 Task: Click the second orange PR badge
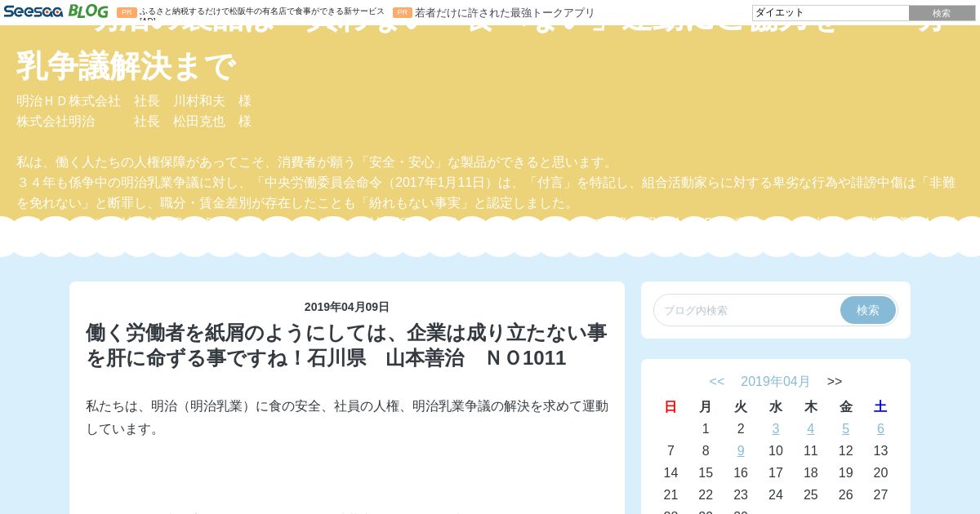click(403, 13)
